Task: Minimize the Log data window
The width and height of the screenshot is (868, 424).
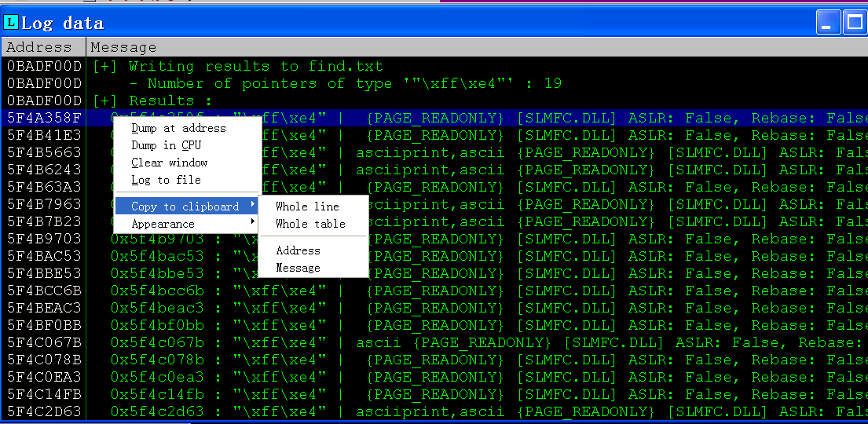Action: coord(827,23)
